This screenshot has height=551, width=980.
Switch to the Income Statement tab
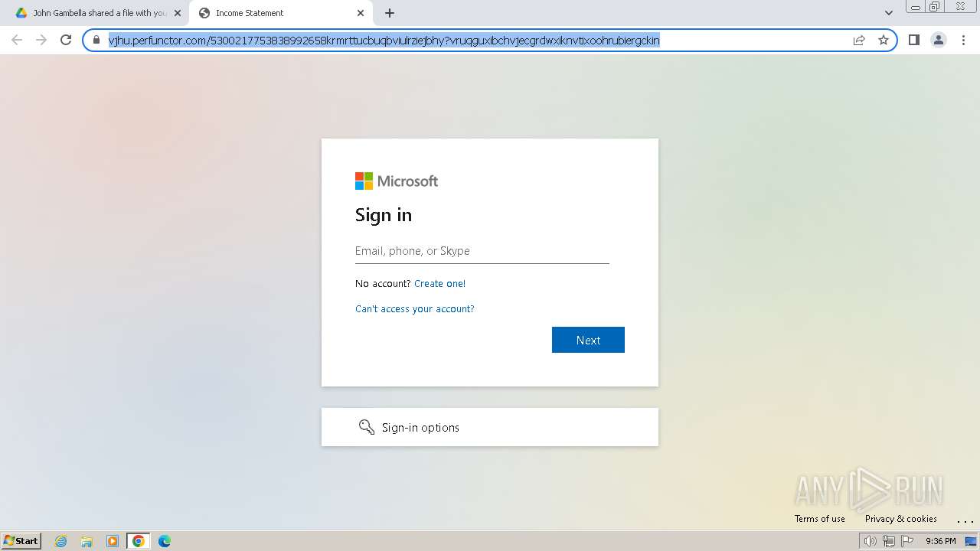click(x=280, y=13)
